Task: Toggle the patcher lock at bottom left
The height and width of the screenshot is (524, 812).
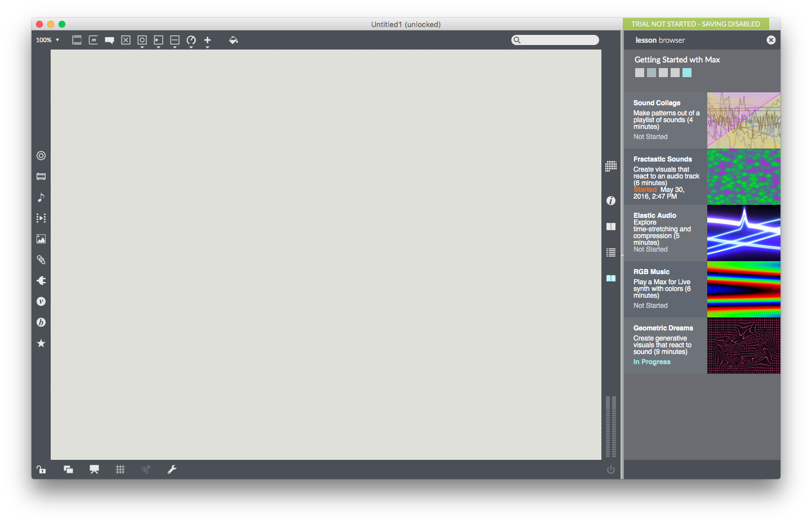Action: [41, 469]
